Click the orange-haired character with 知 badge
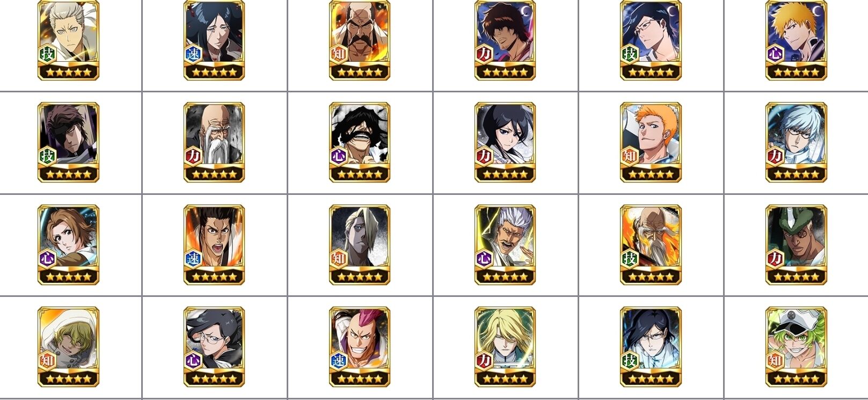 [651, 142]
